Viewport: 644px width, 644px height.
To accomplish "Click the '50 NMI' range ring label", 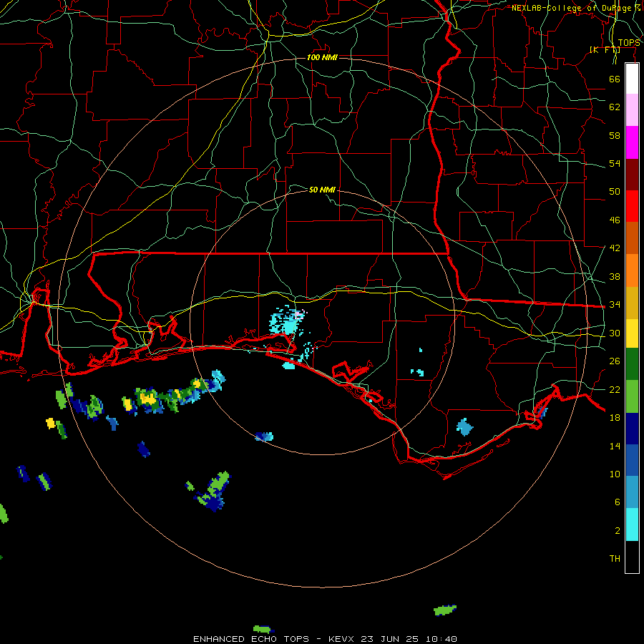I will [322, 190].
